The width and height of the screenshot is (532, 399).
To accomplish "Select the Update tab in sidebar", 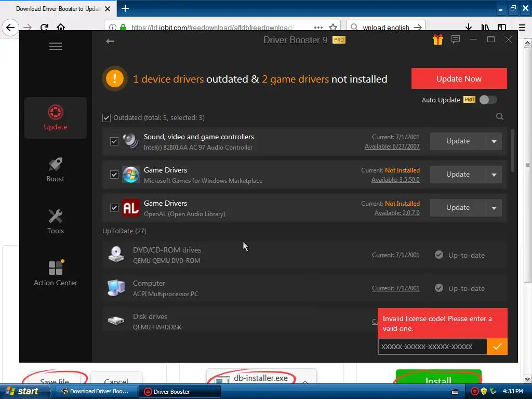I will (55, 118).
